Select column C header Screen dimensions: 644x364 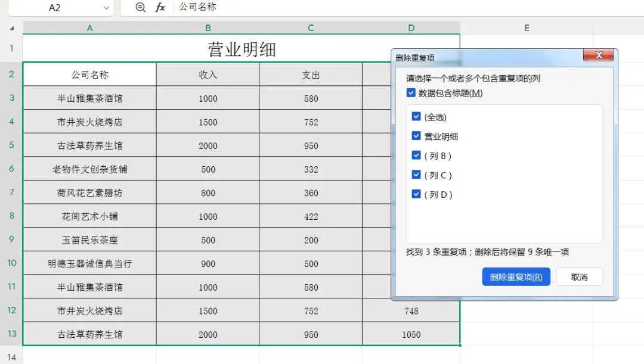[311, 28]
